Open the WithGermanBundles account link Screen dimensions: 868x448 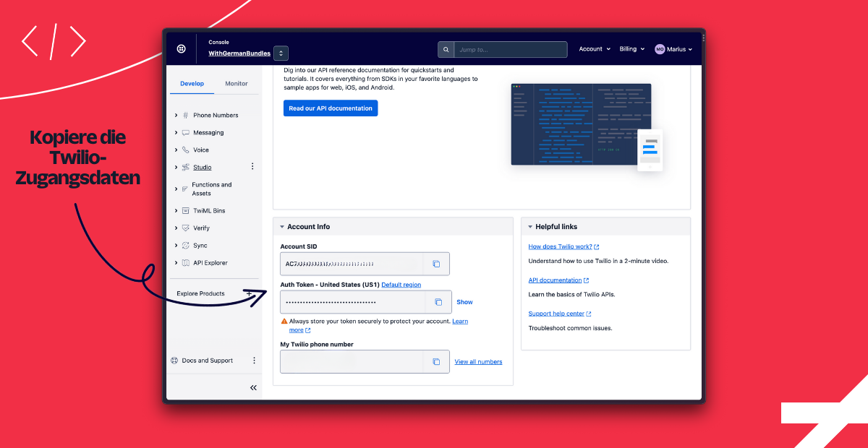239,53
